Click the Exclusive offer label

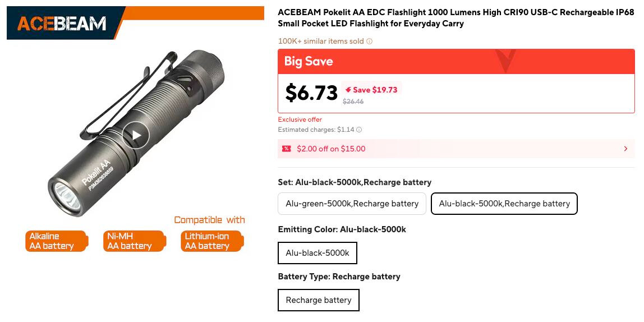pos(300,119)
